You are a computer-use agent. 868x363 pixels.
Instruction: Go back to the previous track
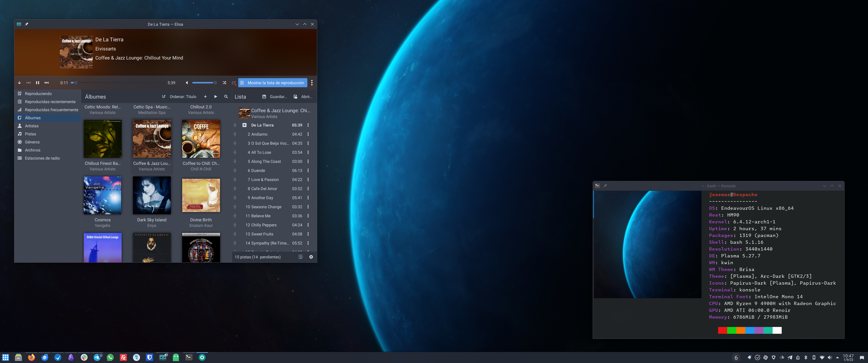[x=28, y=82]
